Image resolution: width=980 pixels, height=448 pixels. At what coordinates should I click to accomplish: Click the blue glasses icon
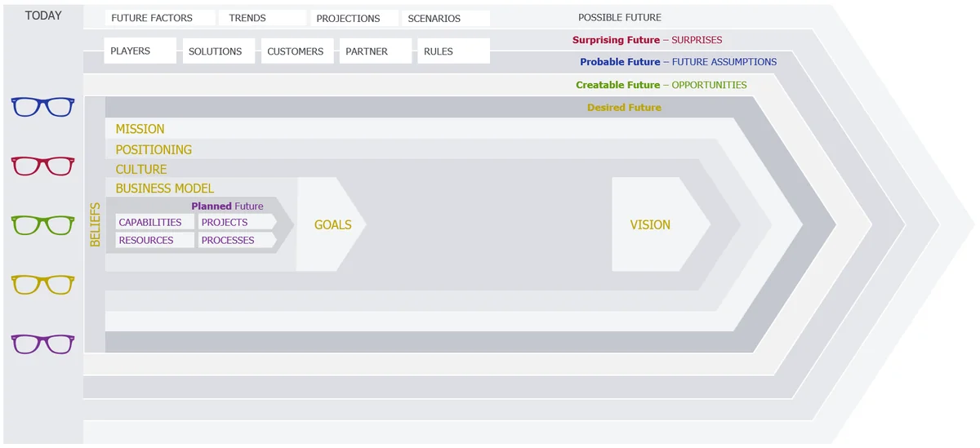[x=43, y=107]
